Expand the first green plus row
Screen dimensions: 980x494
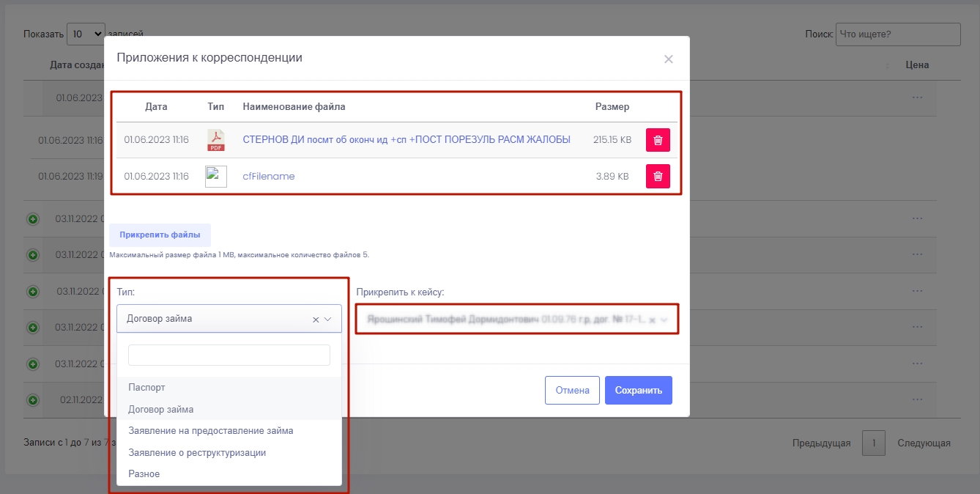pos(33,218)
